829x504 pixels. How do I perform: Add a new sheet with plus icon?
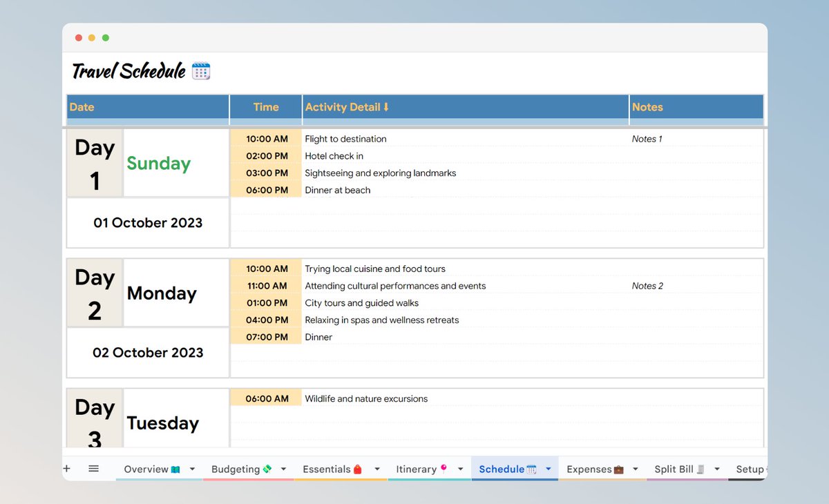click(x=67, y=468)
